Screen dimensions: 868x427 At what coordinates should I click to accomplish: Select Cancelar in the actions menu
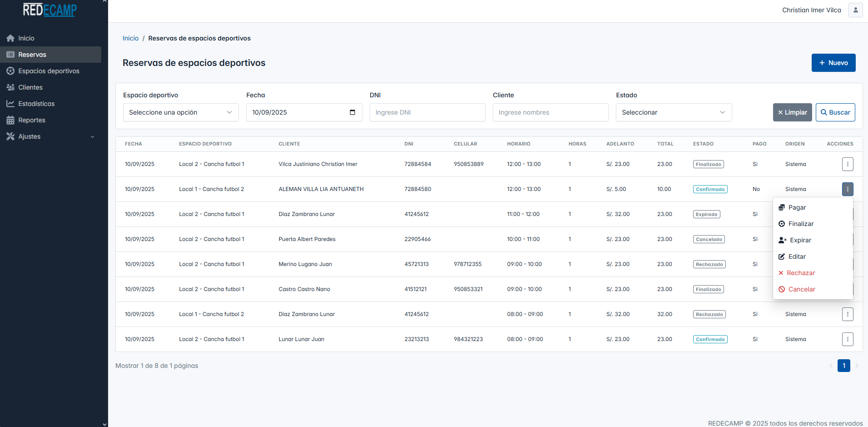click(x=801, y=289)
